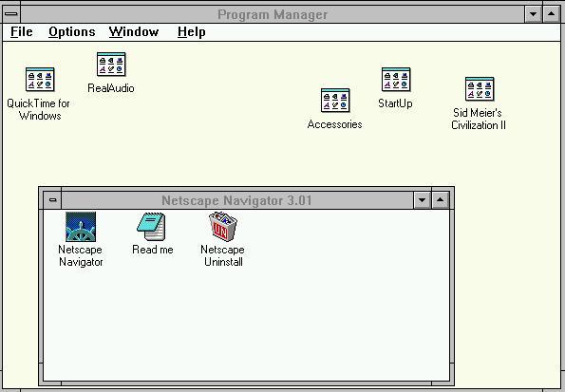Open the Options menu

click(x=72, y=31)
